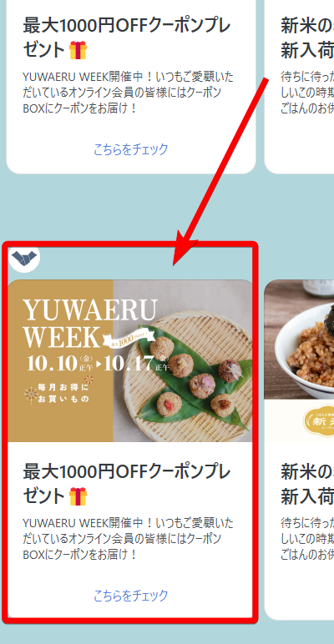Select the 最大1000円OFFクーポン title in the imageless card
Viewport: 334px width, 644px height.
pos(127,38)
